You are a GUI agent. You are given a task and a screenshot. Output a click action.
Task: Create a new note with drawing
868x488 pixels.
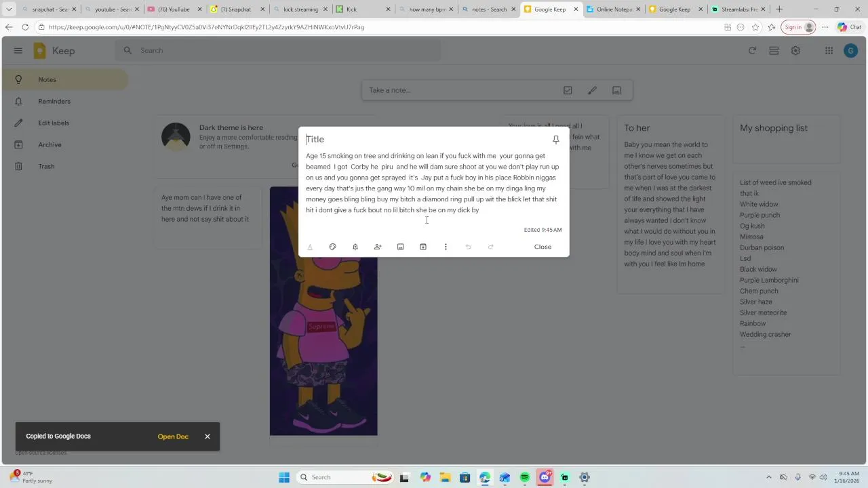point(592,90)
